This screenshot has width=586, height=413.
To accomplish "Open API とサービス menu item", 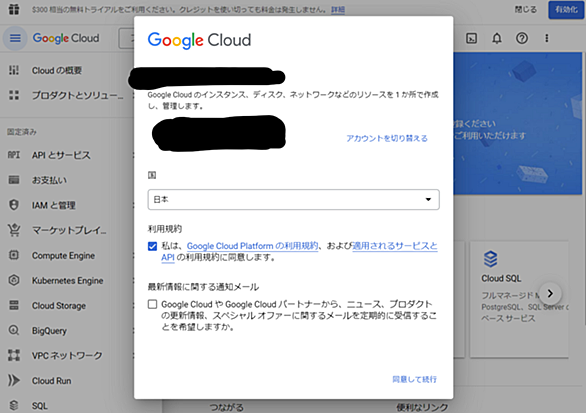I will point(61,155).
